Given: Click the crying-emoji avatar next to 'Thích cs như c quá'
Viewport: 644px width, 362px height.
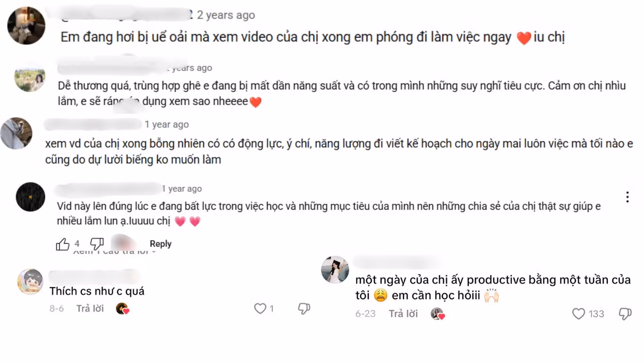Looking at the screenshot, I should 30,281.
